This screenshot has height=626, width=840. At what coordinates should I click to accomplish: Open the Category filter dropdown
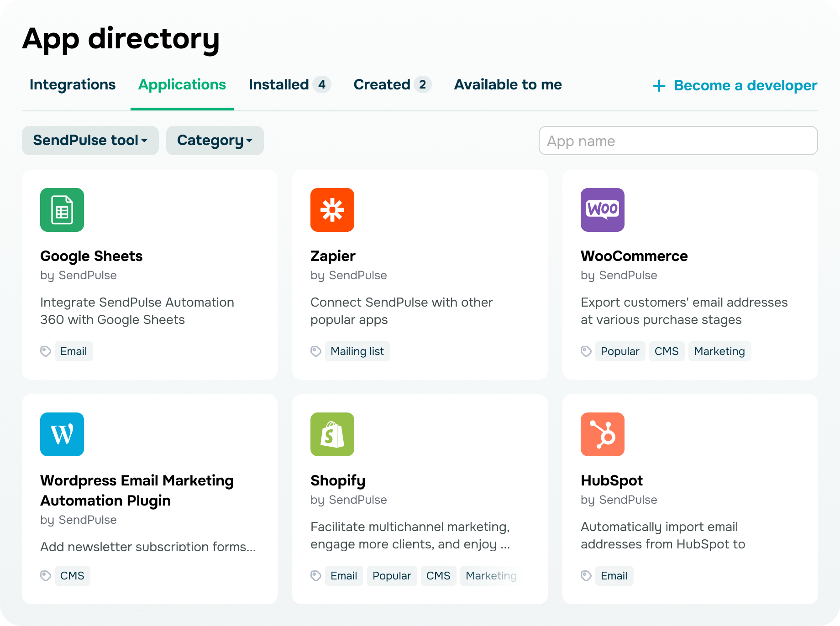(x=215, y=141)
